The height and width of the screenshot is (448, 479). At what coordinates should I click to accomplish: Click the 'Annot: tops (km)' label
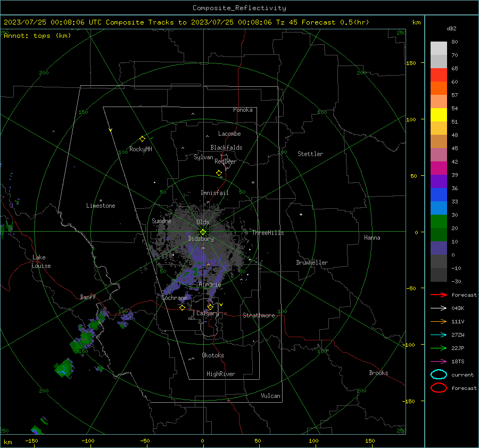(x=37, y=36)
